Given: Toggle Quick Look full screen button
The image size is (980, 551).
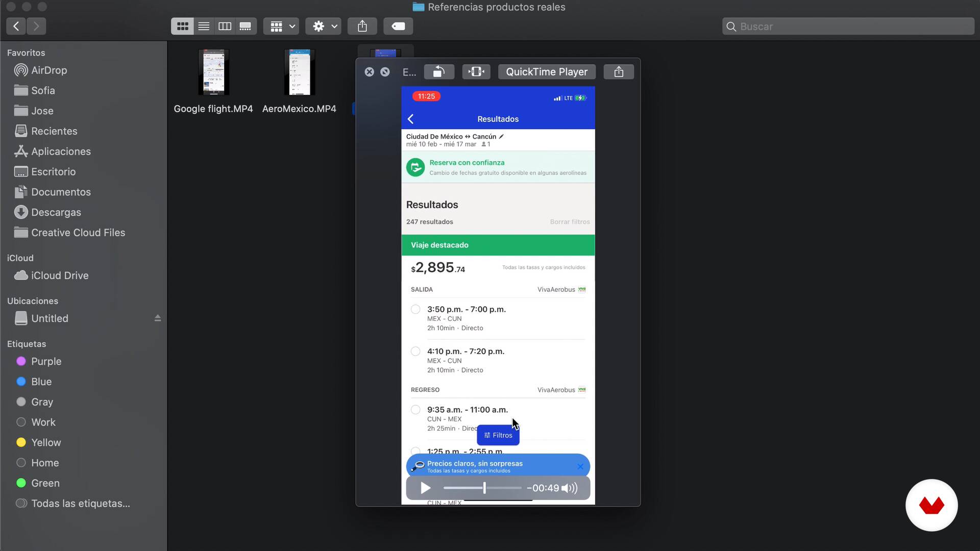Looking at the screenshot, I should (x=385, y=72).
